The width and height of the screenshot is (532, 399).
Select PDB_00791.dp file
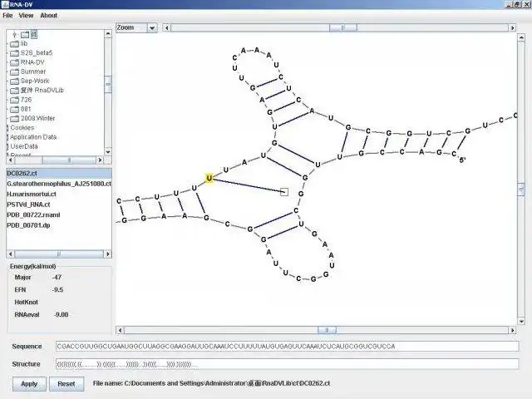[x=28, y=225]
